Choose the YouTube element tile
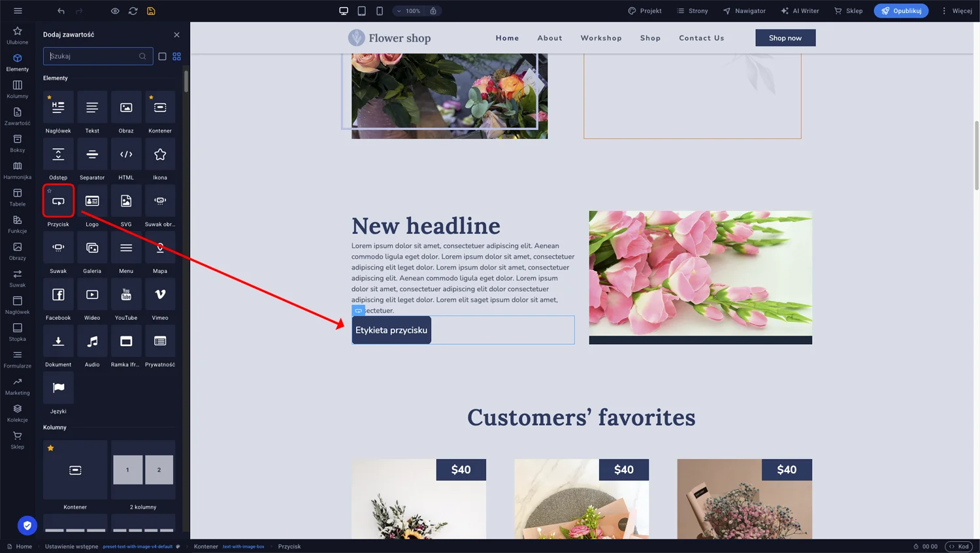The image size is (980, 553). click(126, 295)
